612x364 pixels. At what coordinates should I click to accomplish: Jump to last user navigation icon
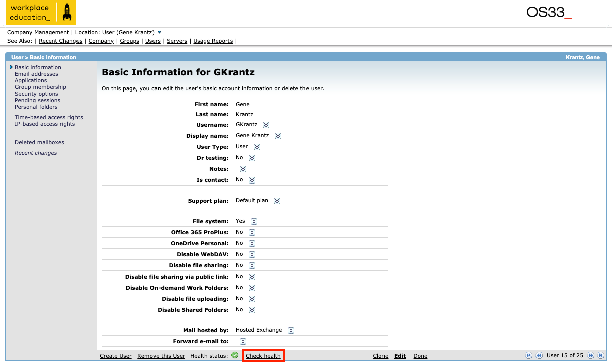pos(600,355)
